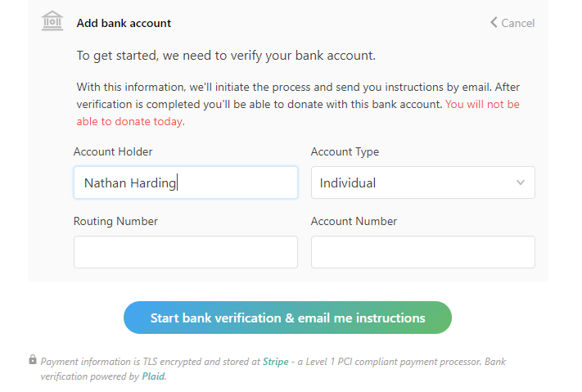This screenshot has width=582, height=392.
Task: Click the bank building icon
Action: coord(52,22)
